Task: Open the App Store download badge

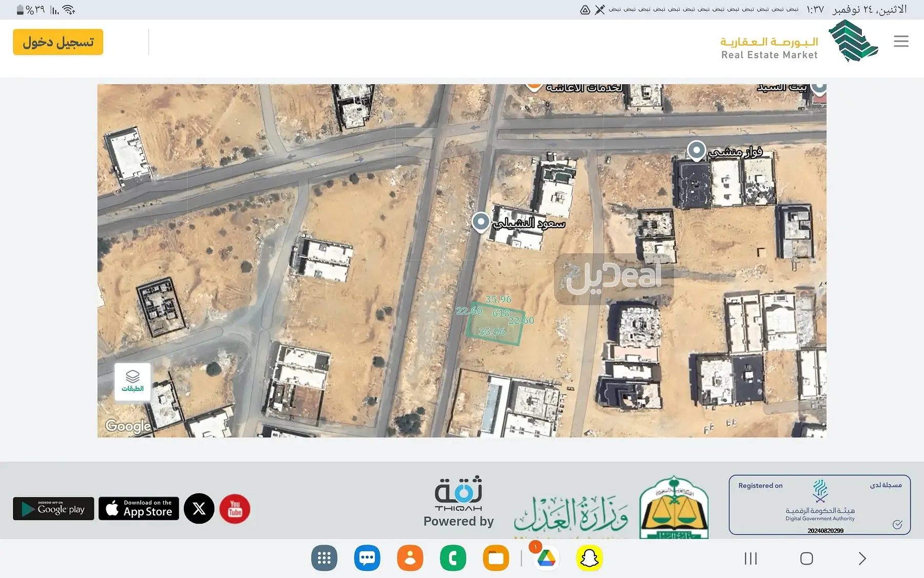Action: (139, 509)
